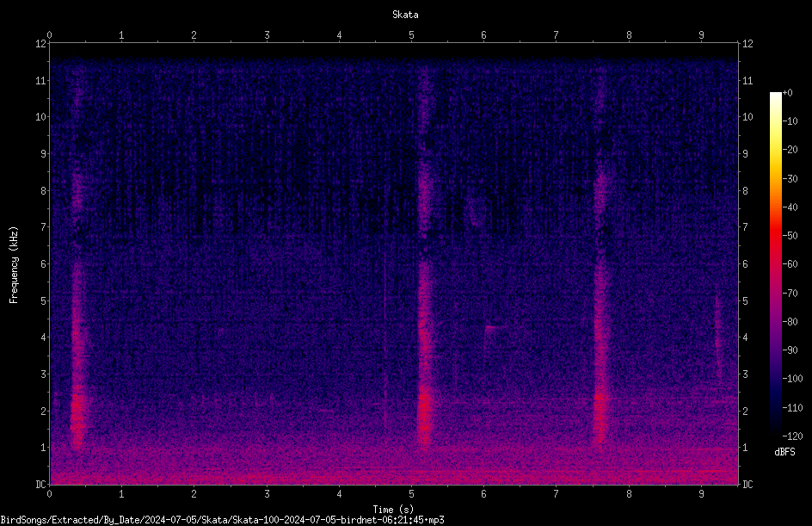The height and width of the screenshot is (526, 812).
Task: Click the "Time (s)" axis label
Action: pos(393,510)
